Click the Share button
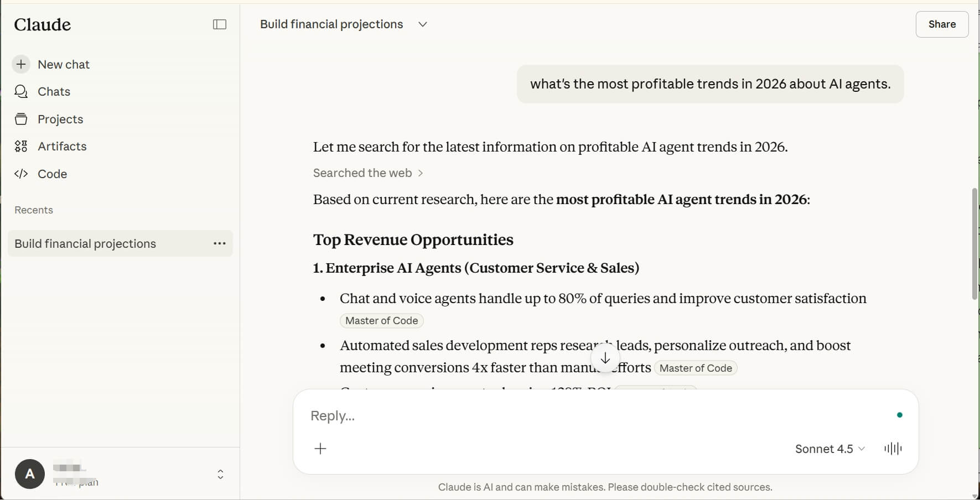Viewport: 980px width, 500px height. click(x=942, y=24)
